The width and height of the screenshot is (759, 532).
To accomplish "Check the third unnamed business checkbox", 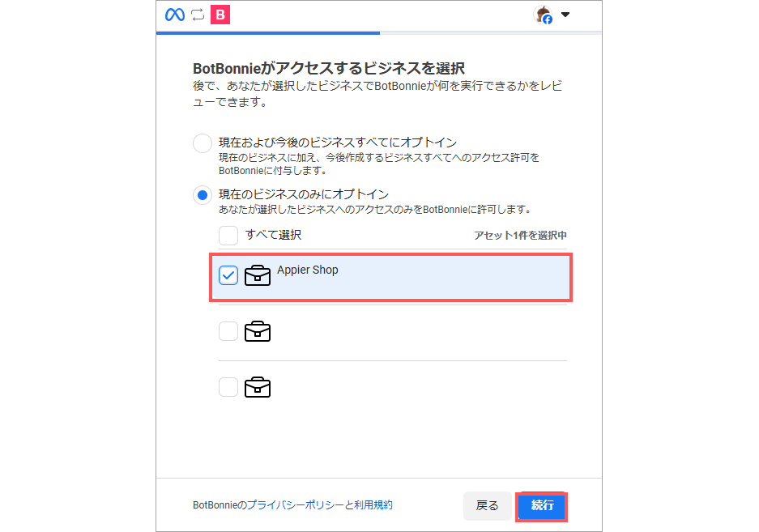I will point(228,387).
